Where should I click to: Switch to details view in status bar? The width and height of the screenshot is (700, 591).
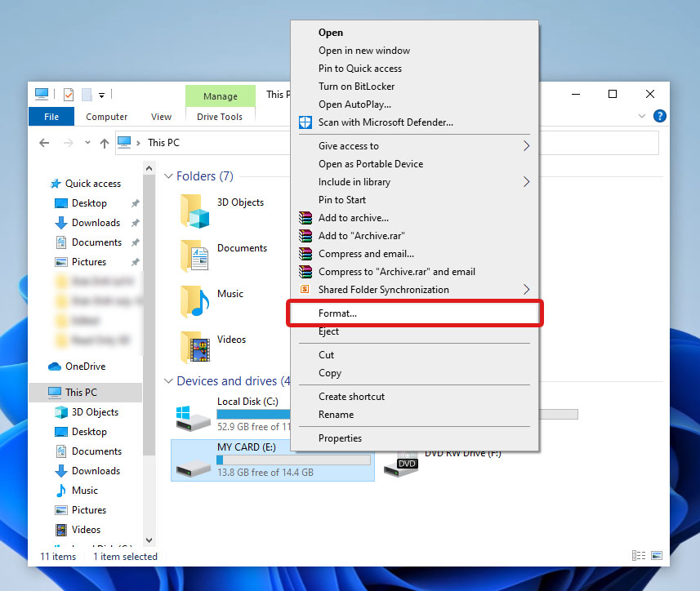pos(638,556)
